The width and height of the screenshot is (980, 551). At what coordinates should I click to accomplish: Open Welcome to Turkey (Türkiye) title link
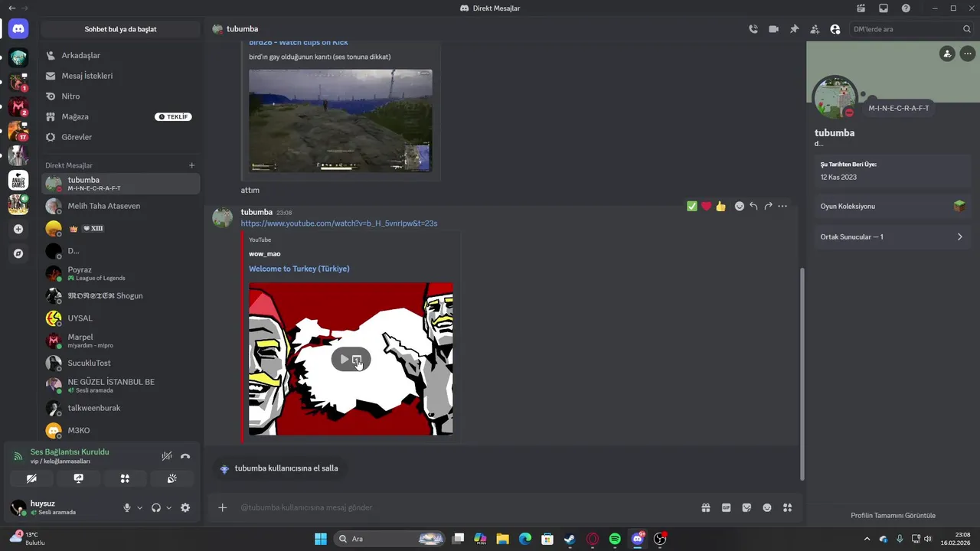pos(299,269)
